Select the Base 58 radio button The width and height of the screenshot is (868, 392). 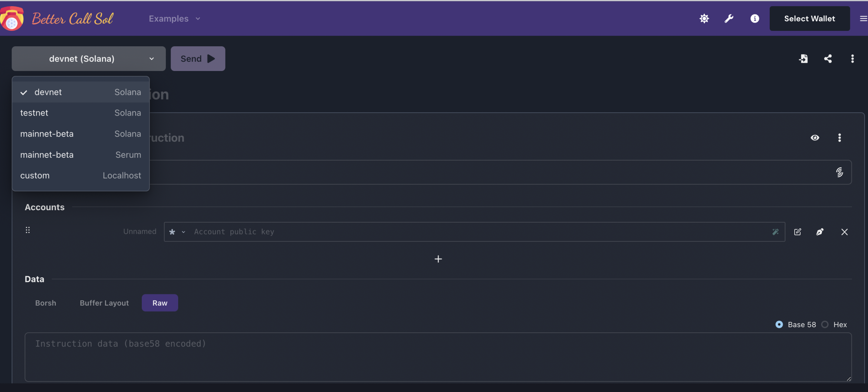click(779, 324)
